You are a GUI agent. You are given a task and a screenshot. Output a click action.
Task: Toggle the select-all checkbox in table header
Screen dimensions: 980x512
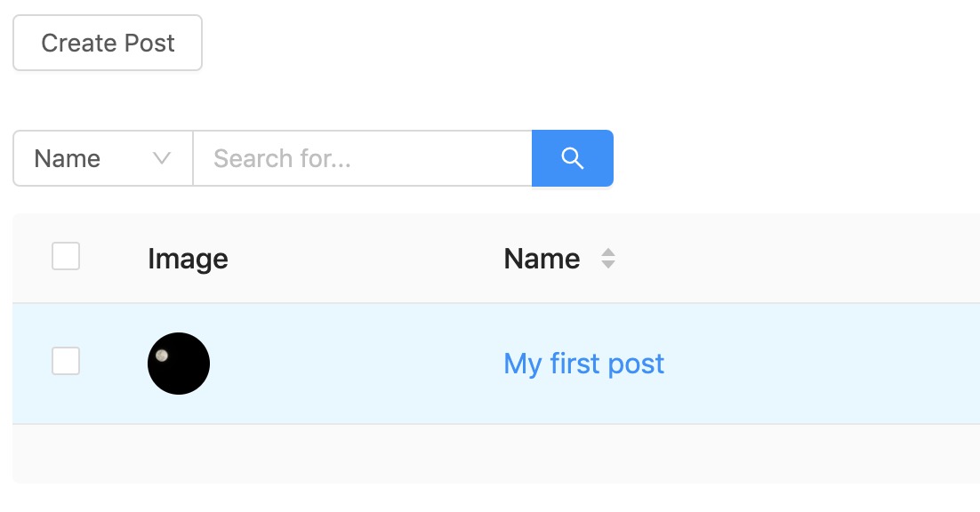pos(66,256)
